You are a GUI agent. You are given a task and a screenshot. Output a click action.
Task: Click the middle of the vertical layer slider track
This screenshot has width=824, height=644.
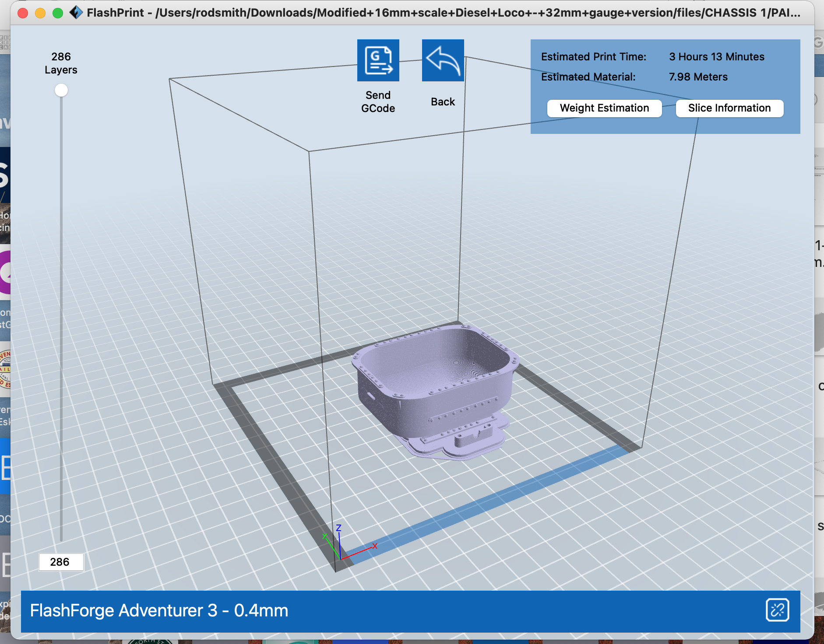(x=61, y=316)
